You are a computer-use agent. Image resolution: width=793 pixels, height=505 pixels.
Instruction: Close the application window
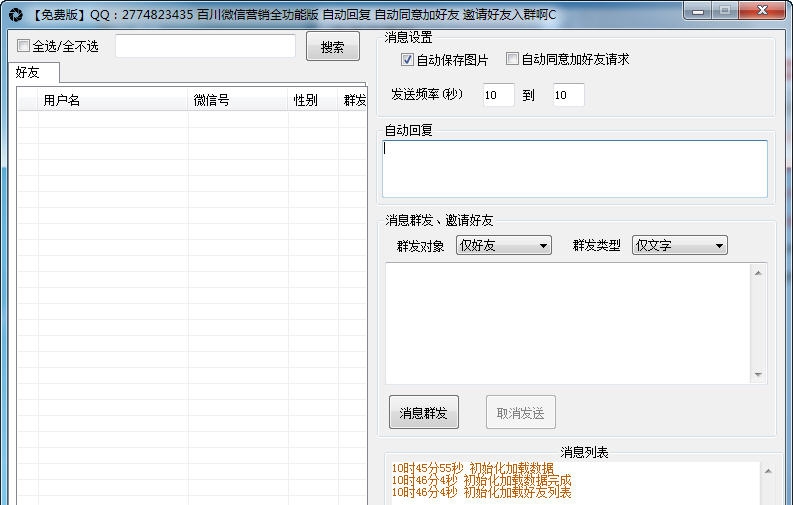click(762, 11)
